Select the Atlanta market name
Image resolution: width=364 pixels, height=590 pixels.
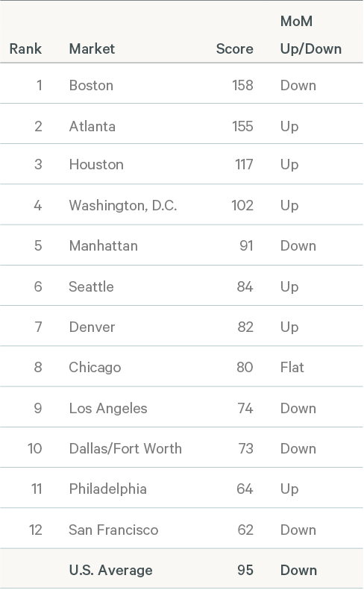[92, 127]
